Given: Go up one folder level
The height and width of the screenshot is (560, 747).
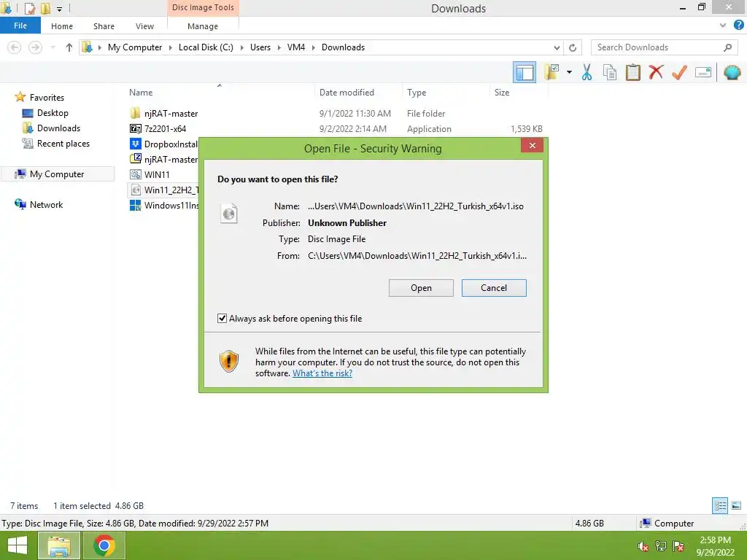Looking at the screenshot, I should coord(69,47).
